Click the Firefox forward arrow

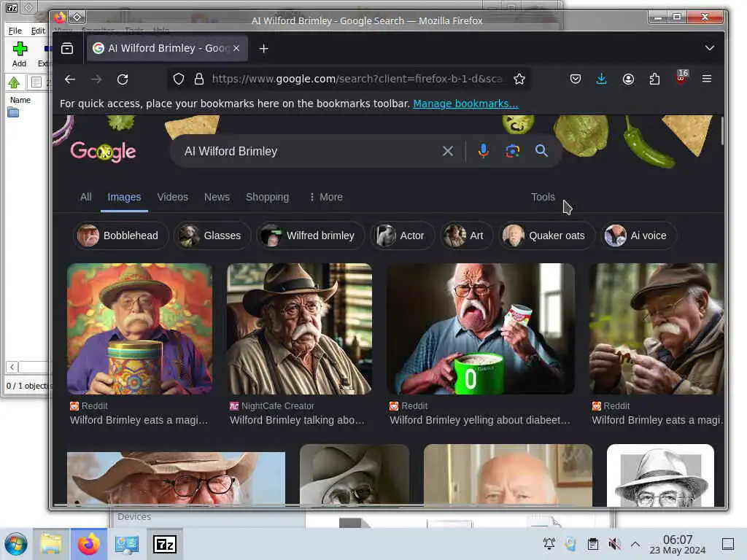pyautogui.click(x=96, y=79)
